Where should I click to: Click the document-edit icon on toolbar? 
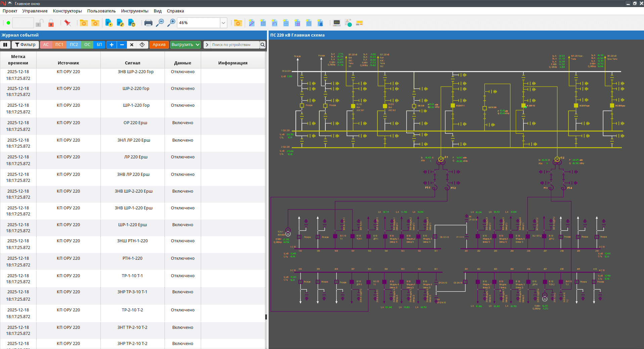pos(120,22)
